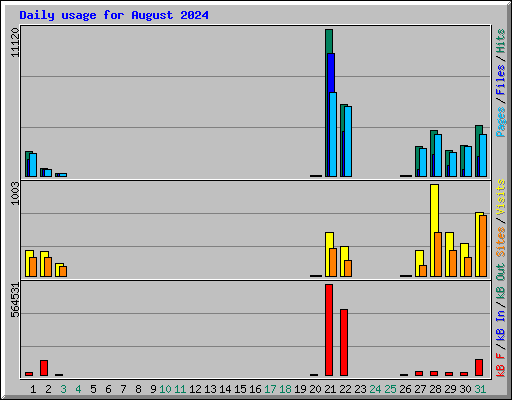Viewport: 512px width, 400px height.
Task: Click the 'Visits' legend label
Action: pos(500,197)
